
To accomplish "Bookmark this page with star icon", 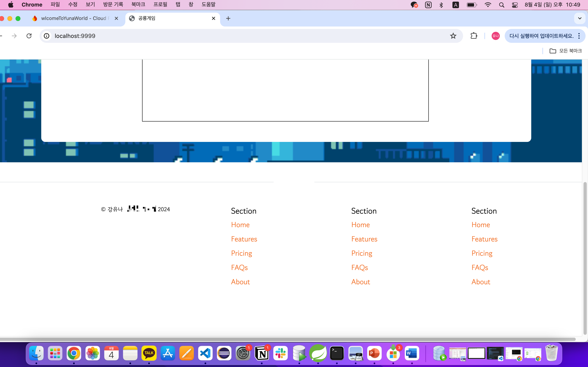I will 453,36.
